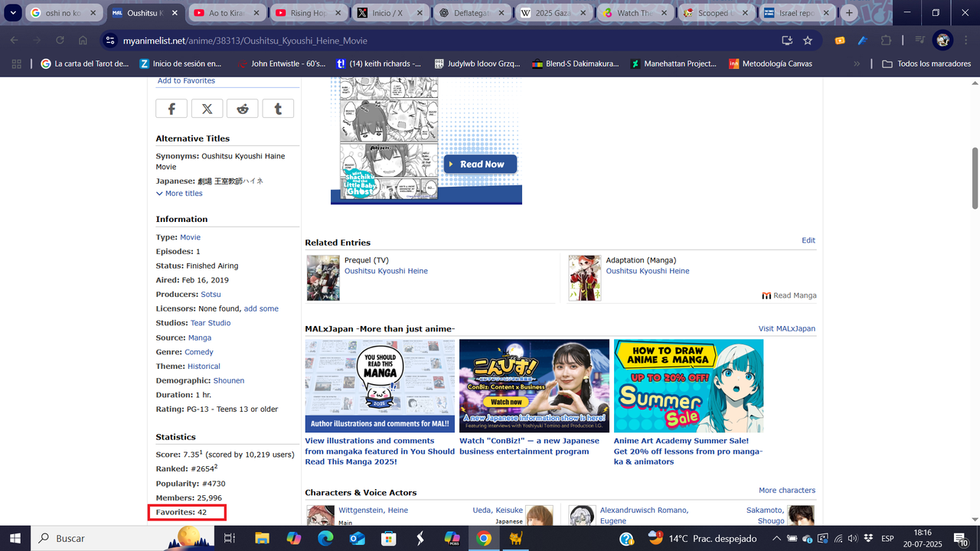Image resolution: width=980 pixels, height=551 pixels.
Task: Switch to the Inicio / X tab
Action: [389, 13]
